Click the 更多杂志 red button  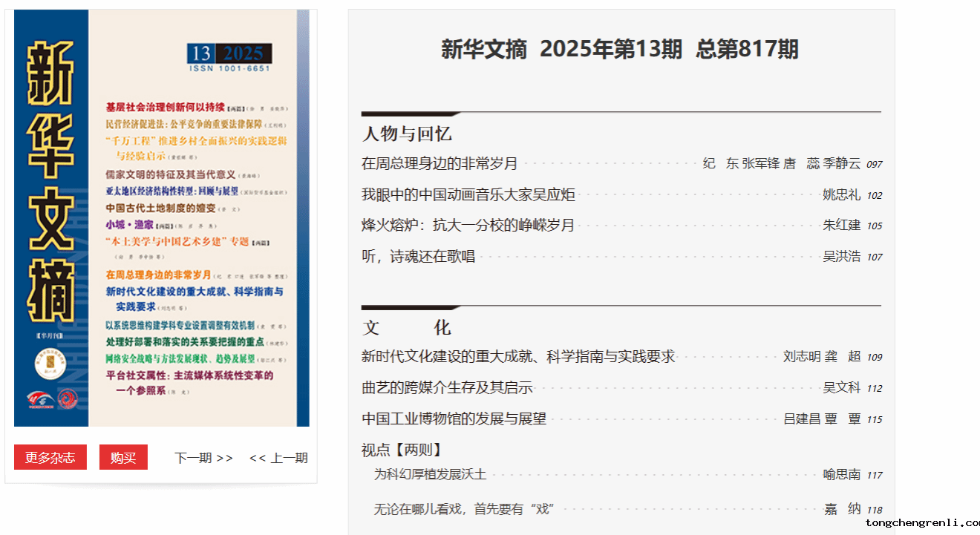point(50,458)
